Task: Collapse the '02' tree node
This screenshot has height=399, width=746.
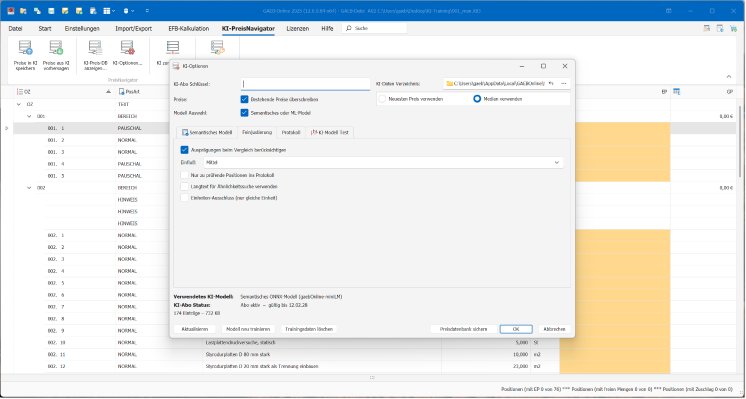Action: (x=19, y=104)
